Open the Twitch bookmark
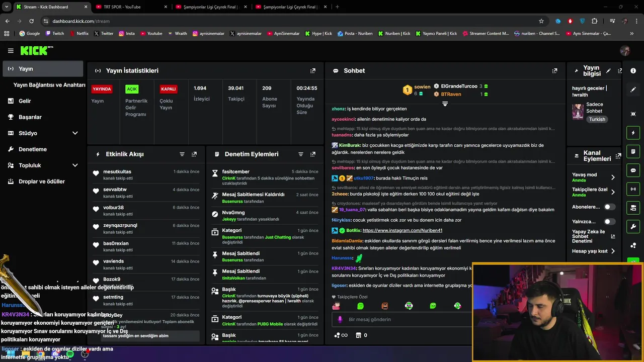The image size is (644, 362). [x=55, y=34]
